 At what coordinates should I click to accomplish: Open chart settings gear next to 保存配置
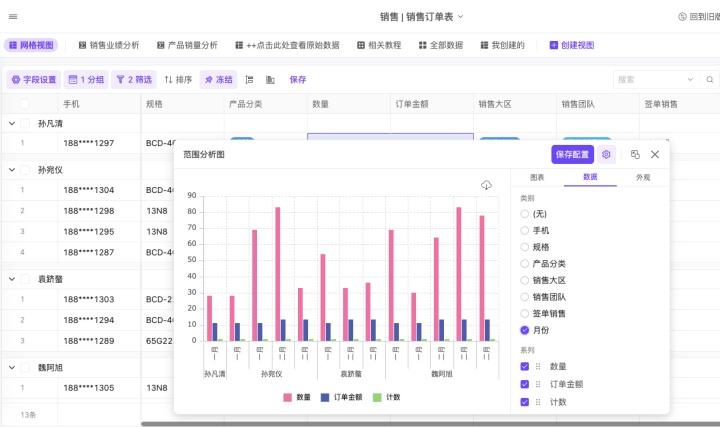point(606,155)
